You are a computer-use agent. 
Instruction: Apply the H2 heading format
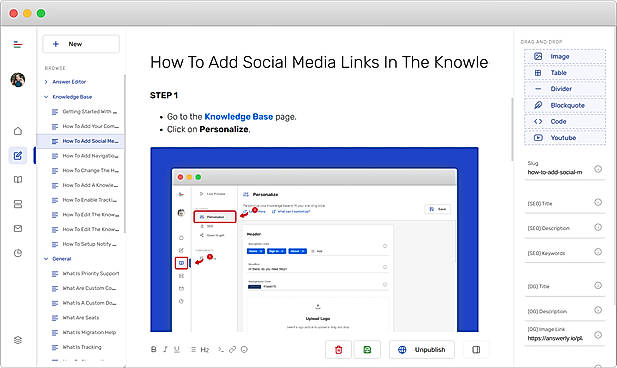[205, 350]
